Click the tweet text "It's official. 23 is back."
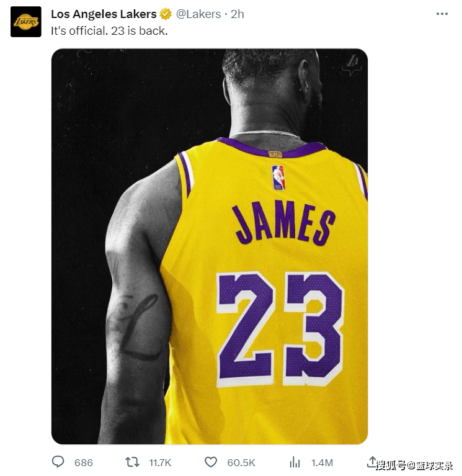The image size is (462, 476). [x=109, y=30]
